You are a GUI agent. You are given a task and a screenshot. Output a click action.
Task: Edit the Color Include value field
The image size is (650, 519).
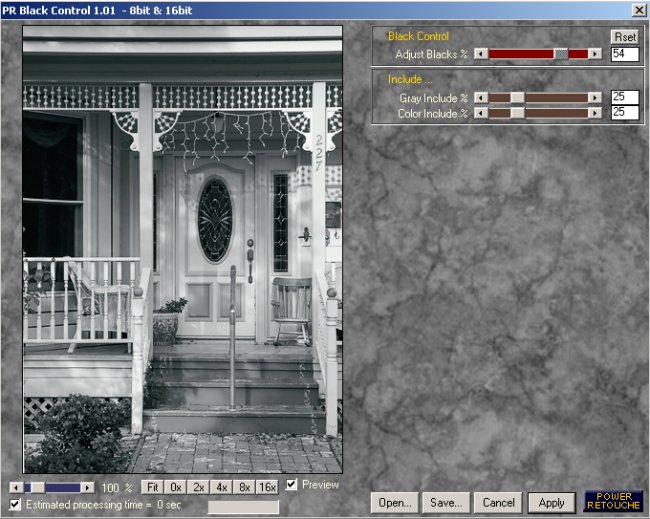625,112
